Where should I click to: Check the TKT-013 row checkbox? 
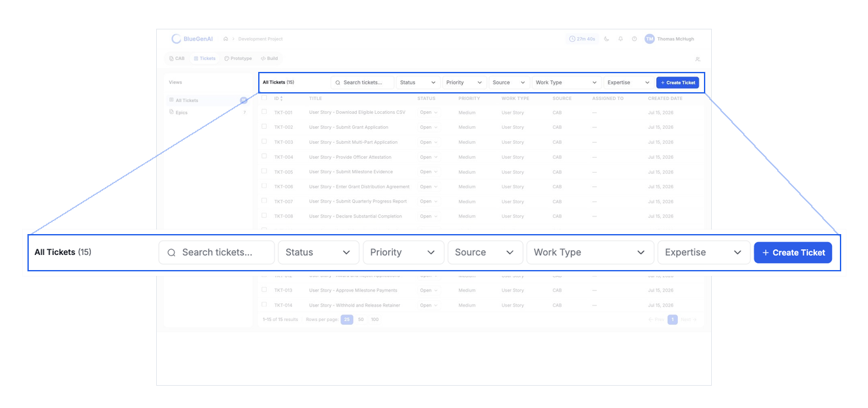[x=265, y=290]
